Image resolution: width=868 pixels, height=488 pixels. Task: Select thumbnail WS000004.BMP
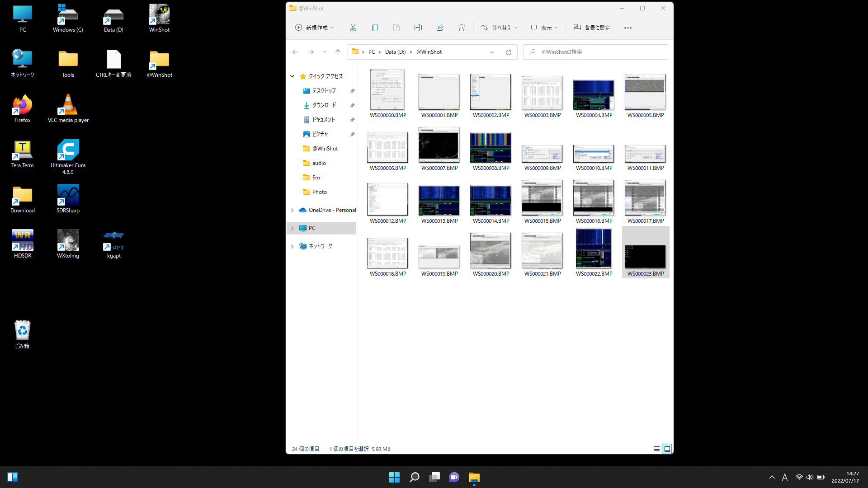594,96
